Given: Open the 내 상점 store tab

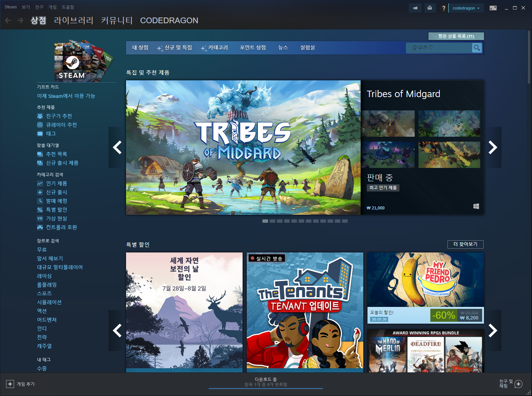Looking at the screenshot, I should [140, 48].
